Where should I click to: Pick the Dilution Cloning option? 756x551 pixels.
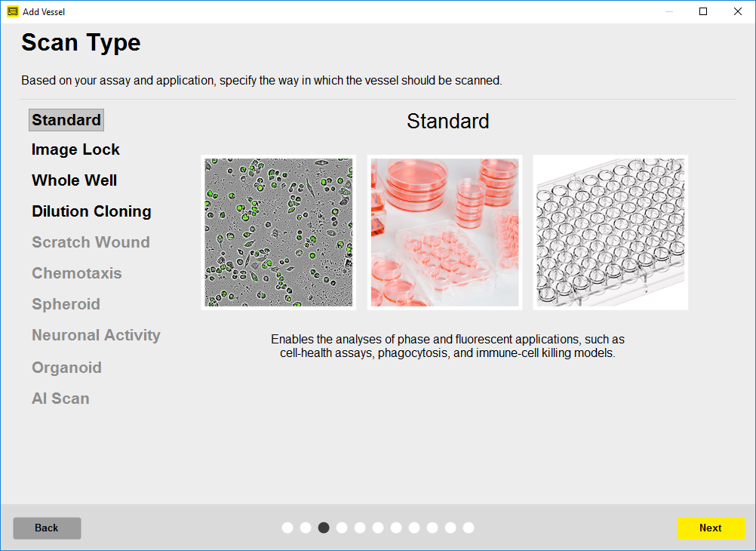[91, 211]
